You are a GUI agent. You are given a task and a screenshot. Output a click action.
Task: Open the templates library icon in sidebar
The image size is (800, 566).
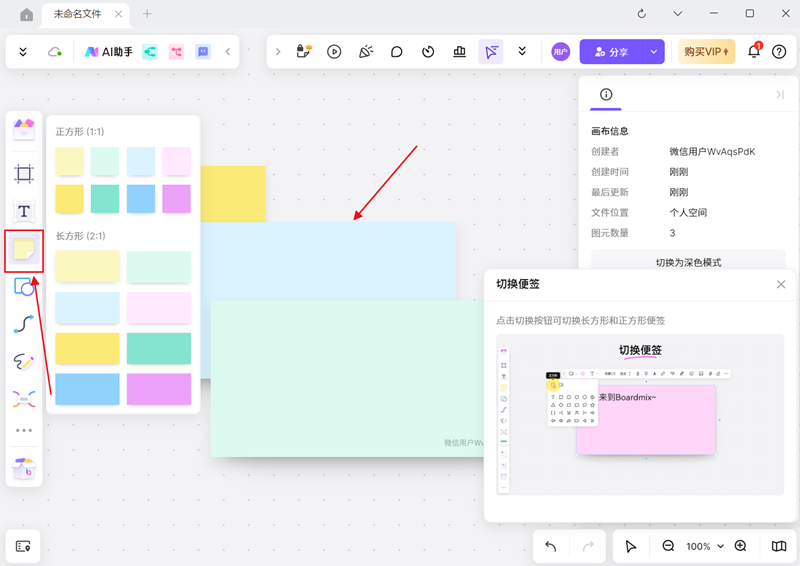(x=24, y=129)
